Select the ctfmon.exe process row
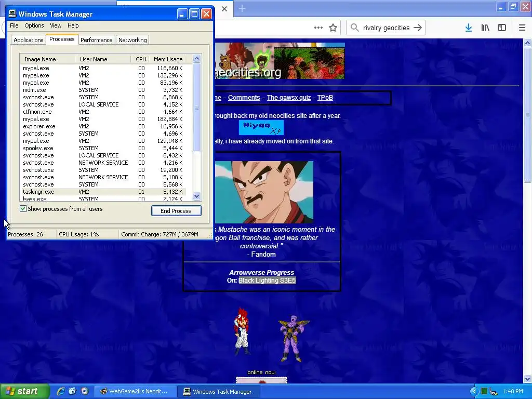The height and width of the screenshot is (399, 532). (x=103, y=112)
